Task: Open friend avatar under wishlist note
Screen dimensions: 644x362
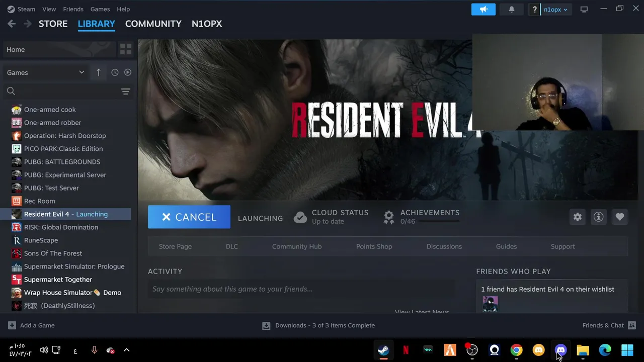Action: [x=490, y=304]
